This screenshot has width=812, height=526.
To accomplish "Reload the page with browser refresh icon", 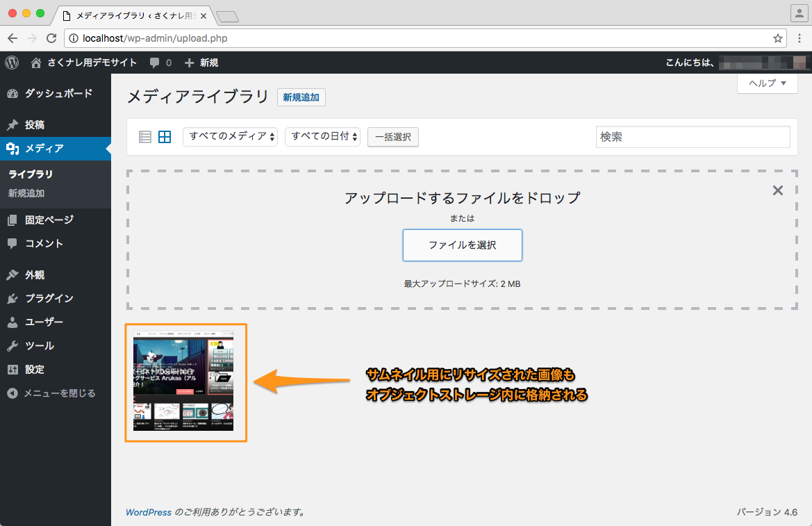I will [x=51, y=38].
